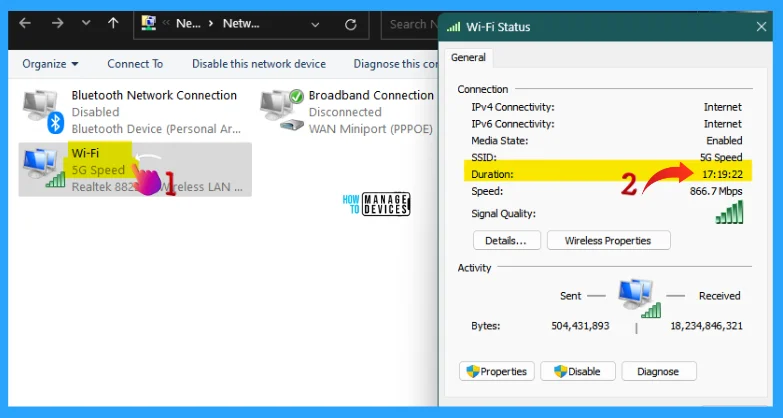Click the signal quality bars icon

pos(731,213)
